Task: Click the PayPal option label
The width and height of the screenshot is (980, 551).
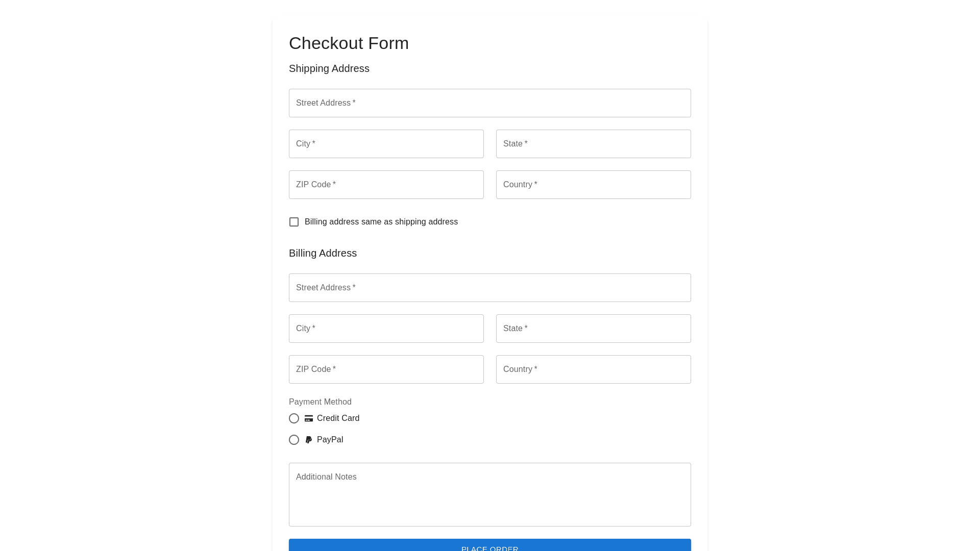Action: 330,440
